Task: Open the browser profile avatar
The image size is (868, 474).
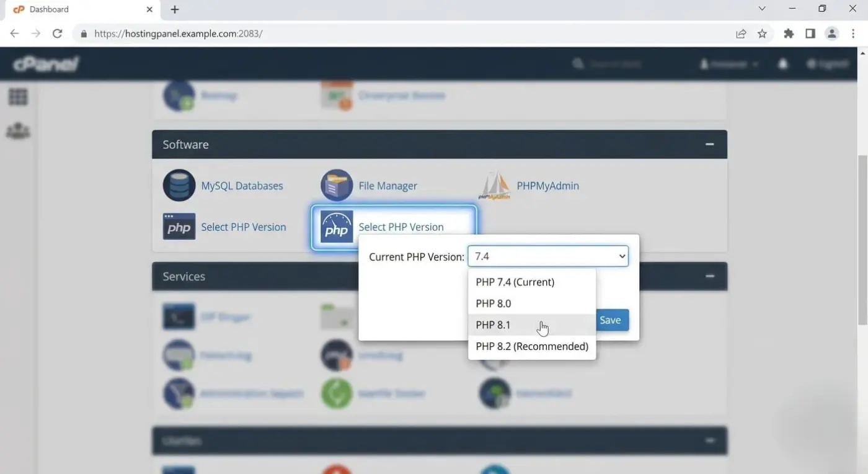Action: point(832,34)
